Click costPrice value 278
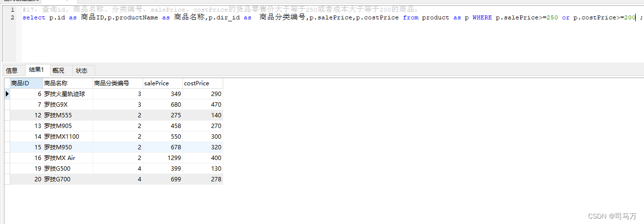 tap(203, 179)
